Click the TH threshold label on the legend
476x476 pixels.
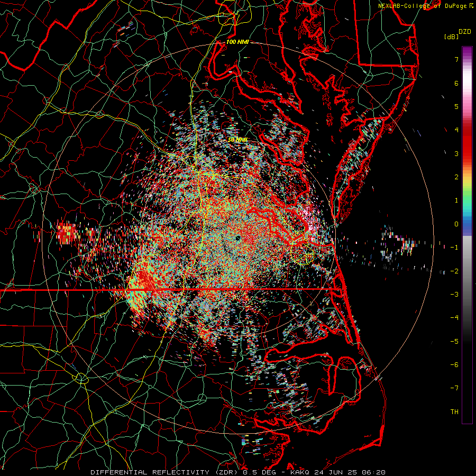click(x=454, y=412)
